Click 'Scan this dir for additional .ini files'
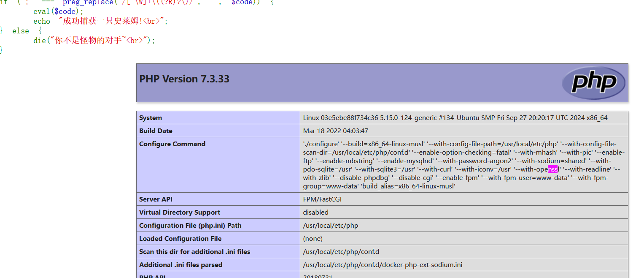The height and width of the screenshot is (278, 644). (194, 251)
